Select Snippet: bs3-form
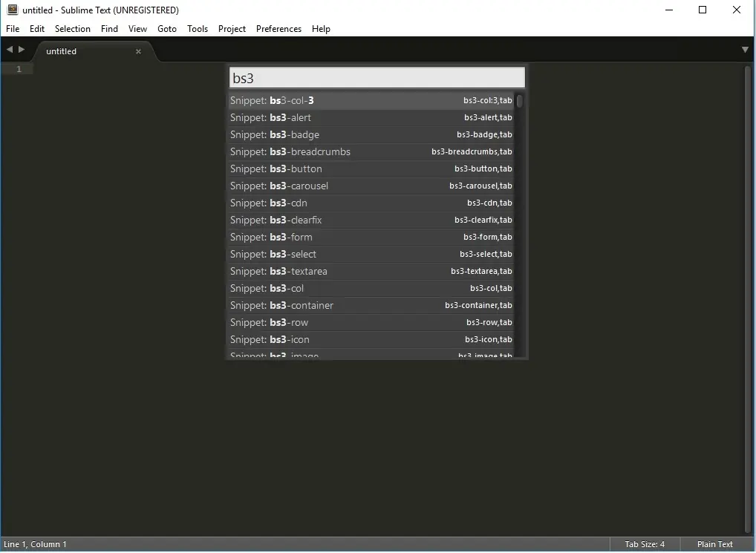The height and width of the screenshot is (553, 756). (x=371, y=238)
